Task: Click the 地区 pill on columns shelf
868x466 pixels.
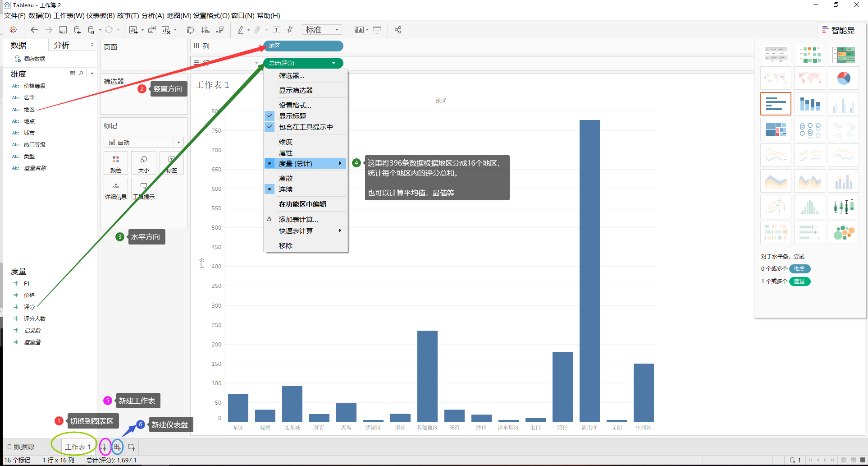Action: [303, 46]
